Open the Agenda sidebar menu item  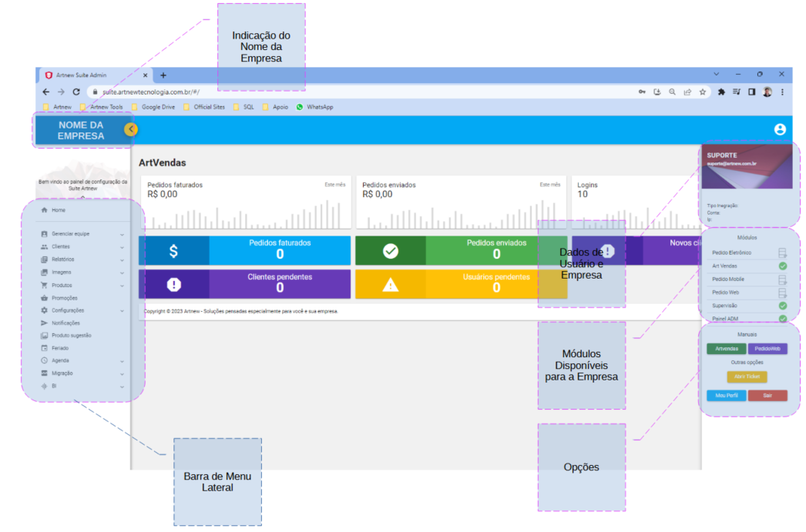point(82,360)
